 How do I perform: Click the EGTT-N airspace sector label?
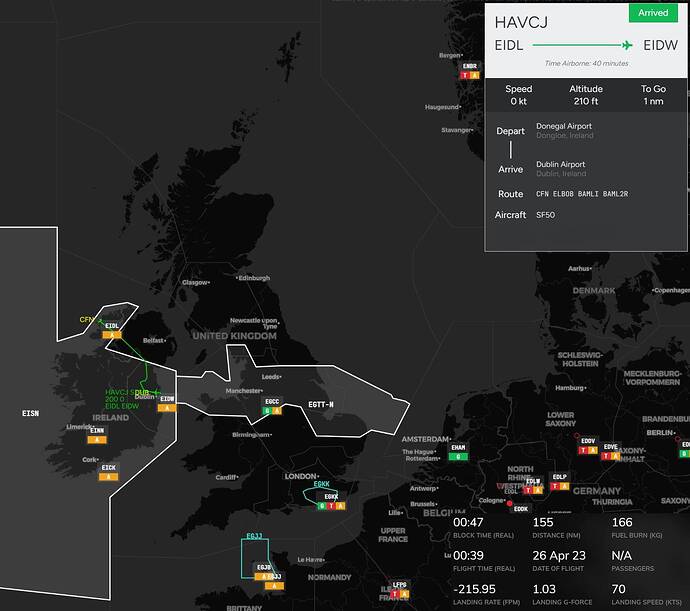click(321, 404)
